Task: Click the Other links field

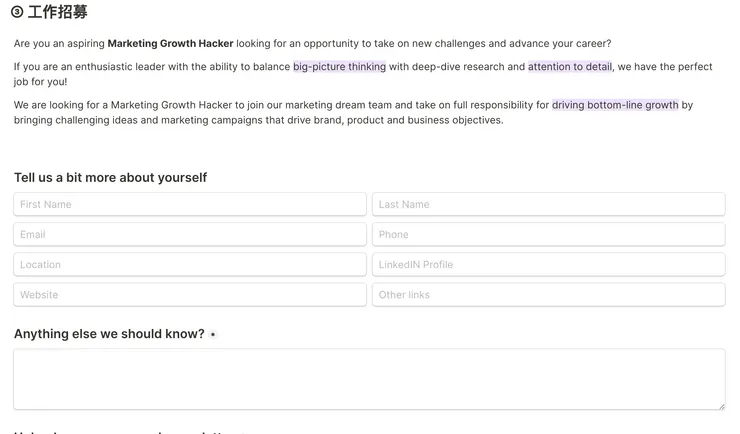Action: click(x=548, y=295)
